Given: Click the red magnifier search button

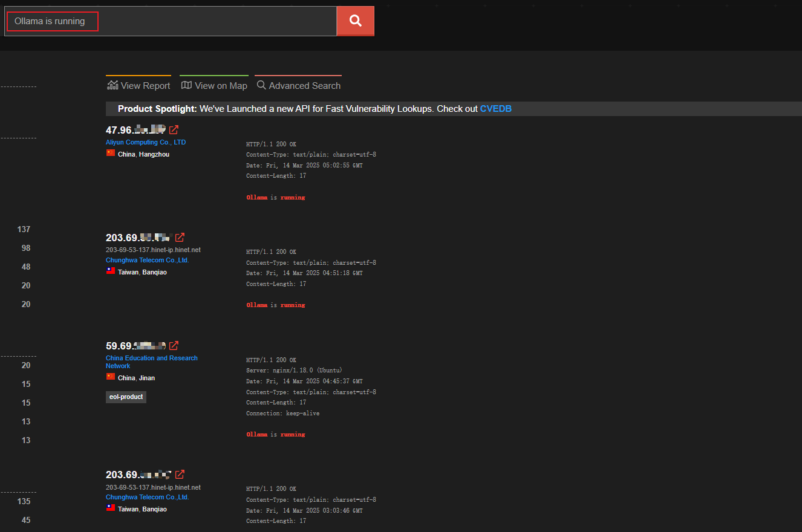Looking at the screenshot, I should click(x=356, y=21).
